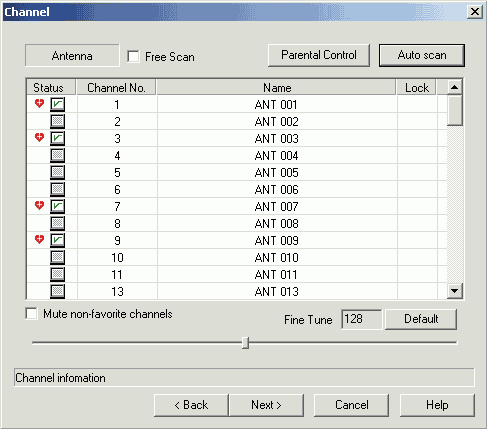Screen dimensions: 487x429
Task: Open Parental Control
Action: (x=319, y=55)
